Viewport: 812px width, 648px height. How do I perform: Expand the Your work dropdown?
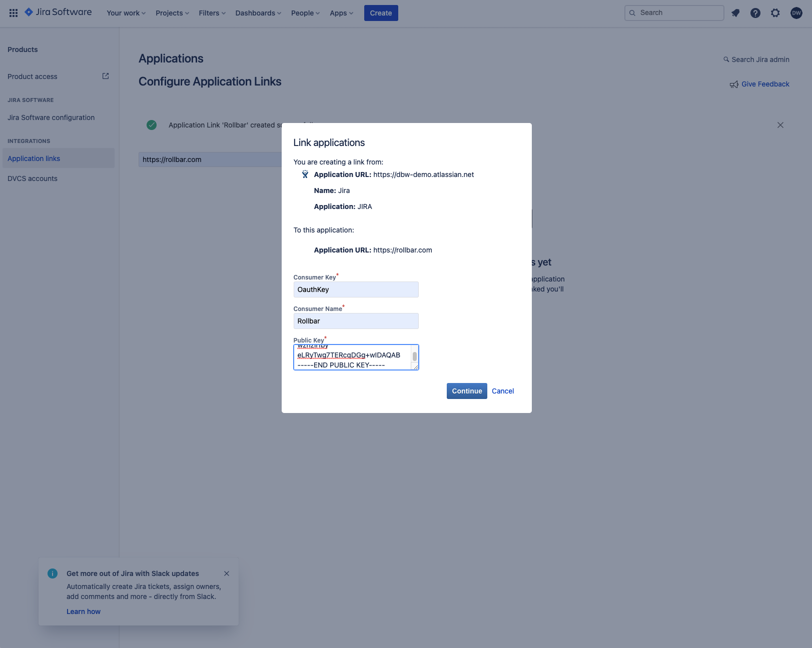click(x=126, y=13)
